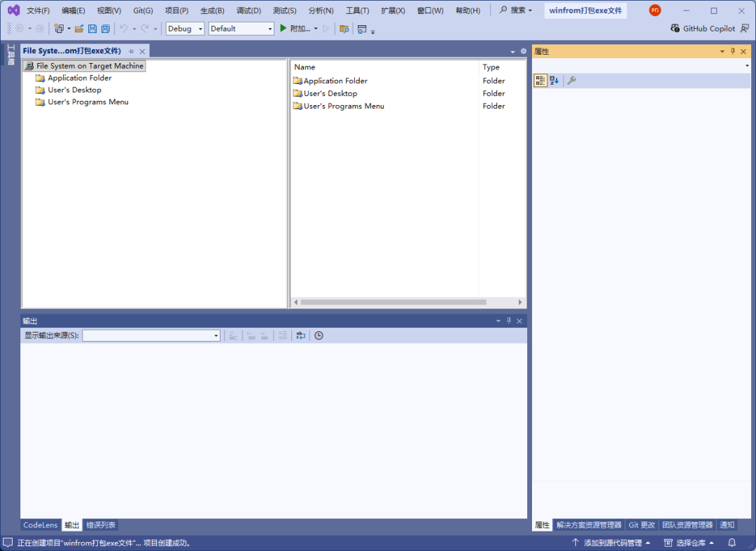Click the send feedback person icon
The height and width of the screenshot is (551, 756).
pyautogui.click(x=745, y=29)
